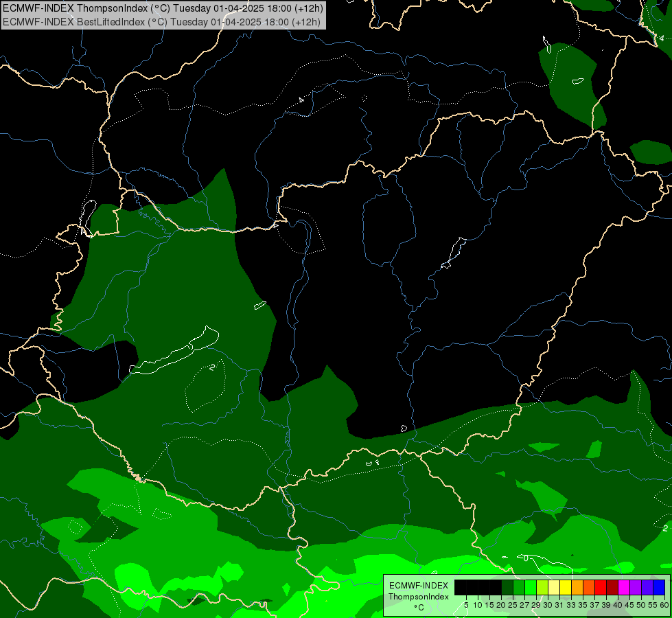
Task: Pick the yellow 31–33 legend swatch
Action: coord(566,587)
